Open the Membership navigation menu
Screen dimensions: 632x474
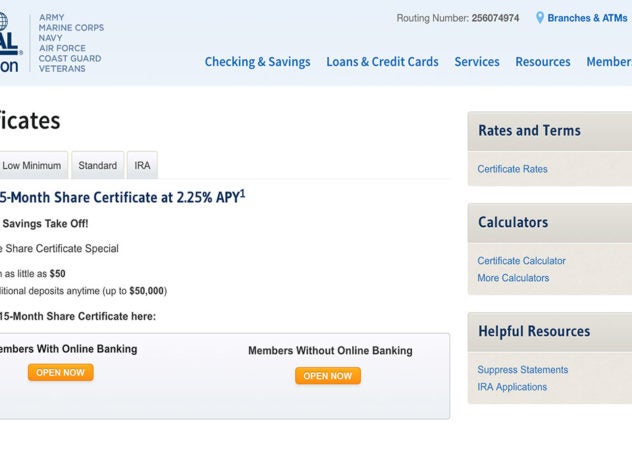coord(608,62)
